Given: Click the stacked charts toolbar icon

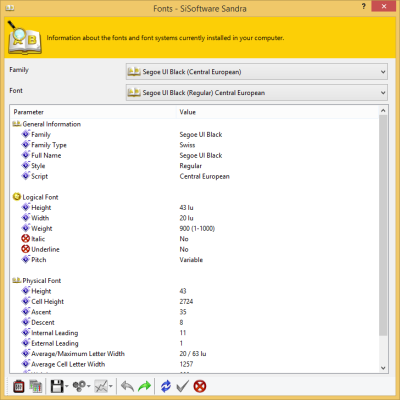Looking at the screenshot, I should 35,386.
